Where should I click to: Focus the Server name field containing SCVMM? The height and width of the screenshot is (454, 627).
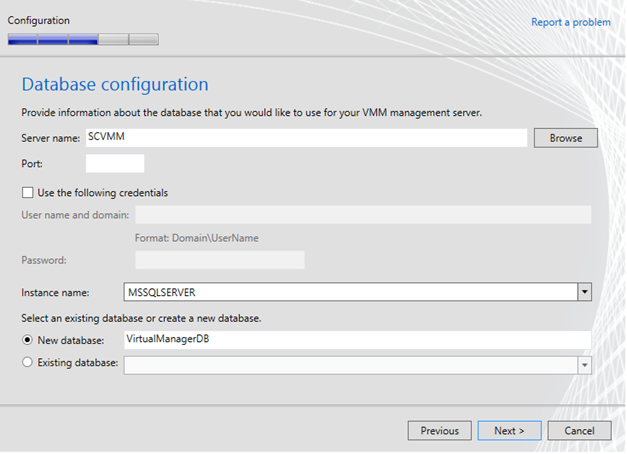(306, 138)
